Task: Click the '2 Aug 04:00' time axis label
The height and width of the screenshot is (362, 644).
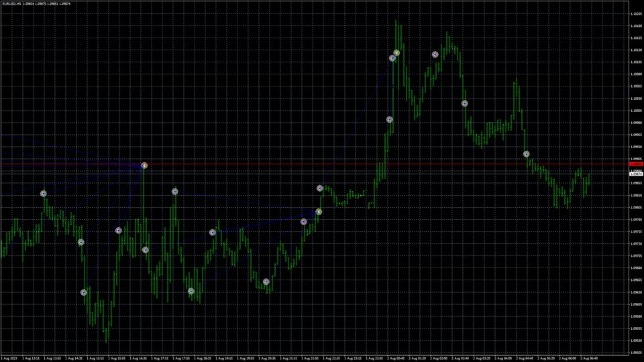Action: point(503,358)
